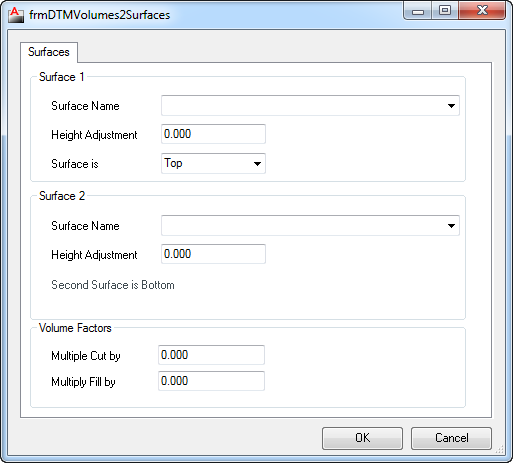Screen dimensions: 513x463
Task: Select the Surfaces tab
Action: coord(49,52)
